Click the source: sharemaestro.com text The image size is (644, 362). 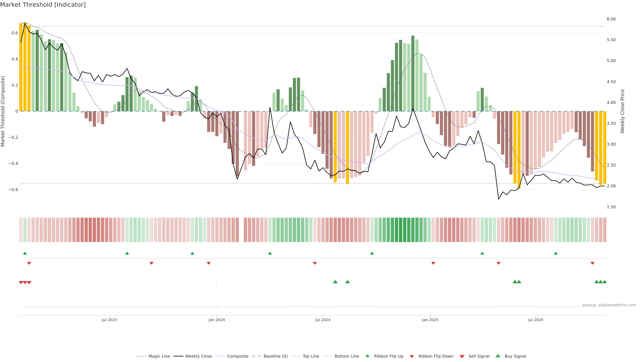609,305
